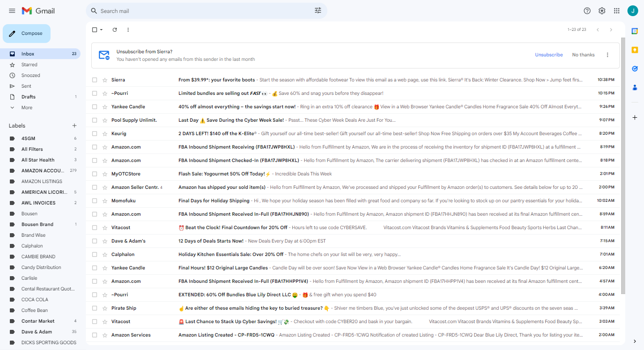This screenshot has height=350, width=644.
Task: Open Google Tasks side panel
Action: (x=635, y=68)
